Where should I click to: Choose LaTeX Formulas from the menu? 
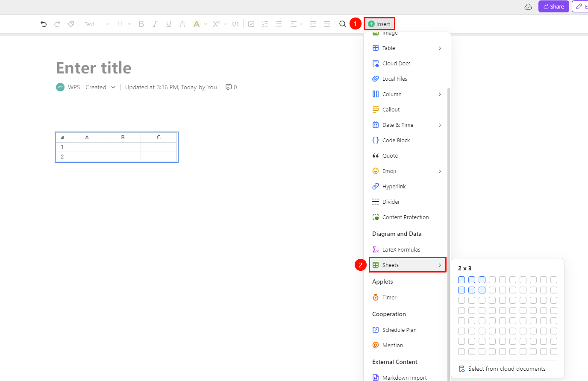click(407, 250)
